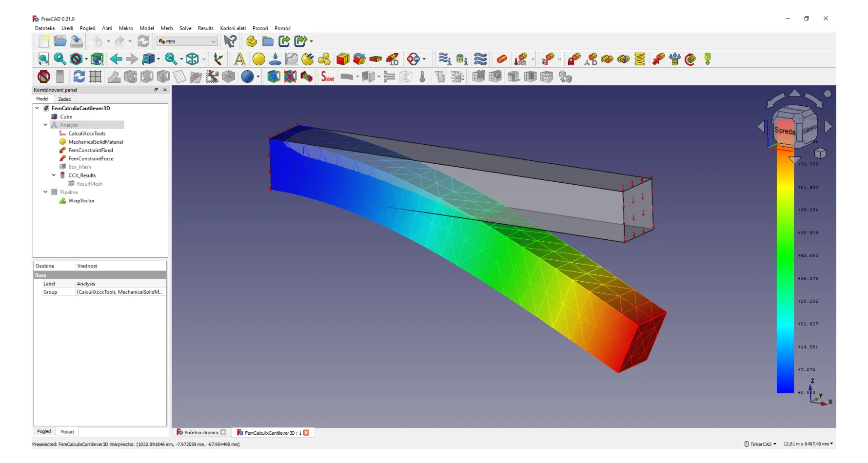Click the Fit All view magnifier icon

[x=43, y=59]
